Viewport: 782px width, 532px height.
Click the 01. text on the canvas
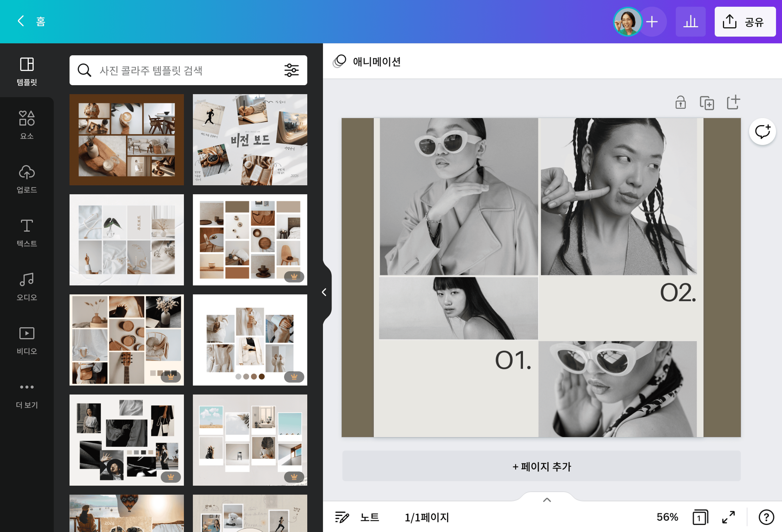point(513,360)
